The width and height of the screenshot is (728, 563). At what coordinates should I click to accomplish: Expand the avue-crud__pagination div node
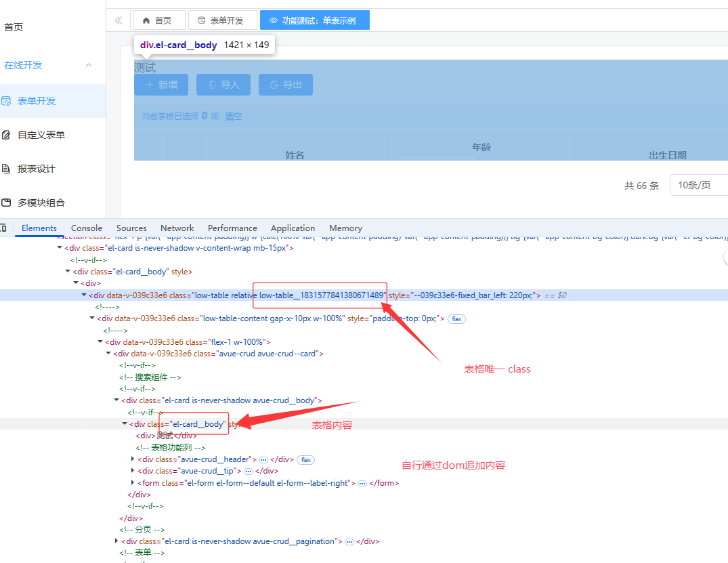116,541
